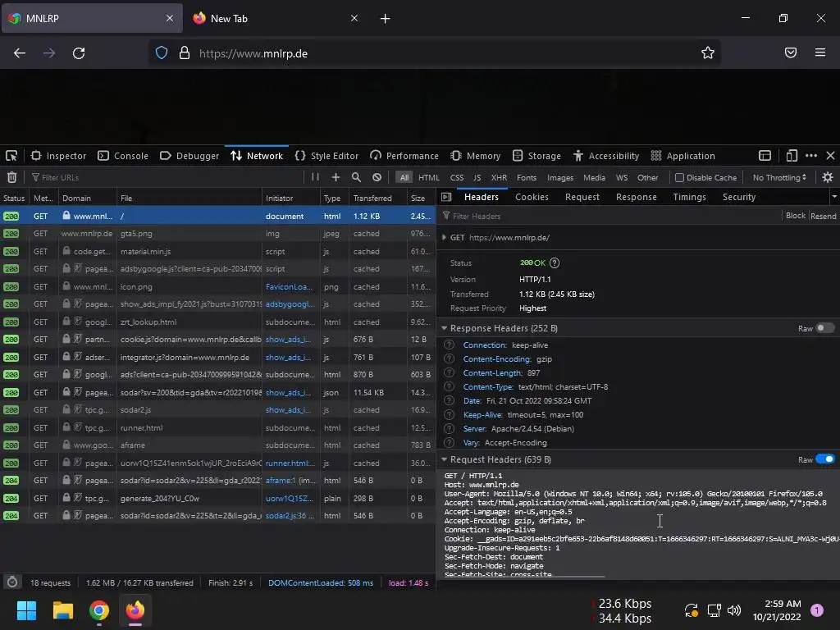This screenshot has height=630, width=840.
Task: Open help for the 200 OK status
Action: click(x=555, y=263)
